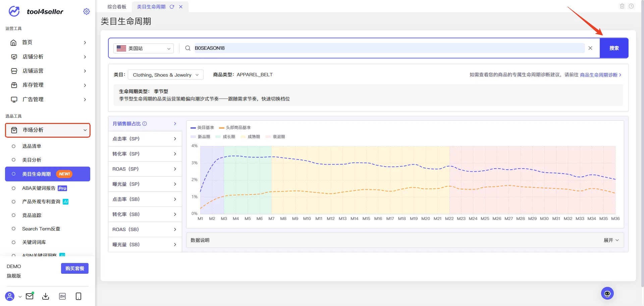Click the download icon in bottom bar

tap(46, 296)
